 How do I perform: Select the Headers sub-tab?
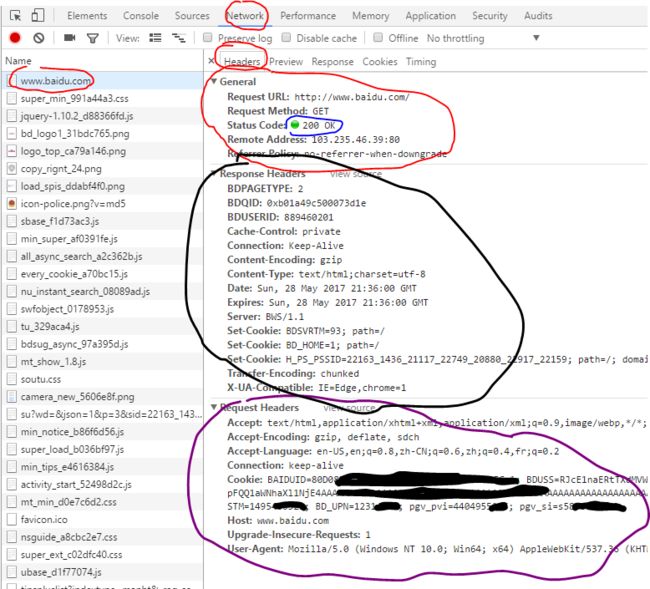[242, 62]
